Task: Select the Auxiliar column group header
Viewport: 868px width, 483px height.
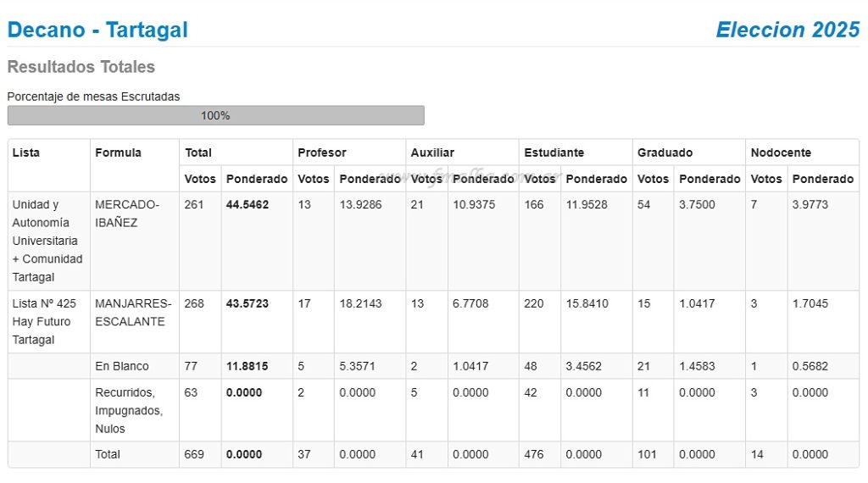Action: [x=432, y=153]
